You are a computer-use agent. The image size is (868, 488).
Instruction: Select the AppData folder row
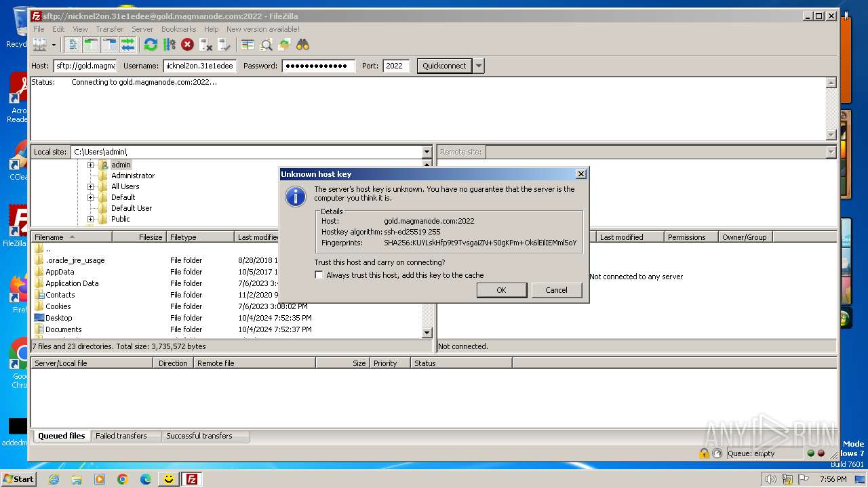227,272
